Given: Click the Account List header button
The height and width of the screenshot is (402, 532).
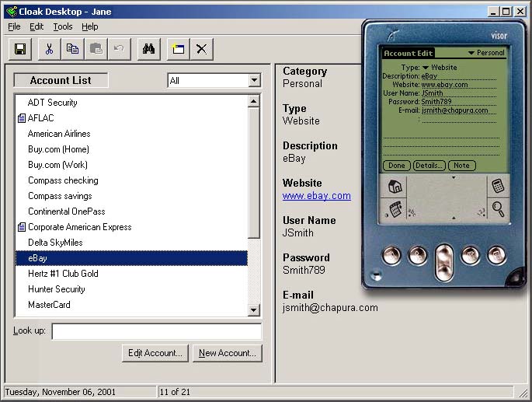Looking at the screenshot, I should click(x=61, y=80).
